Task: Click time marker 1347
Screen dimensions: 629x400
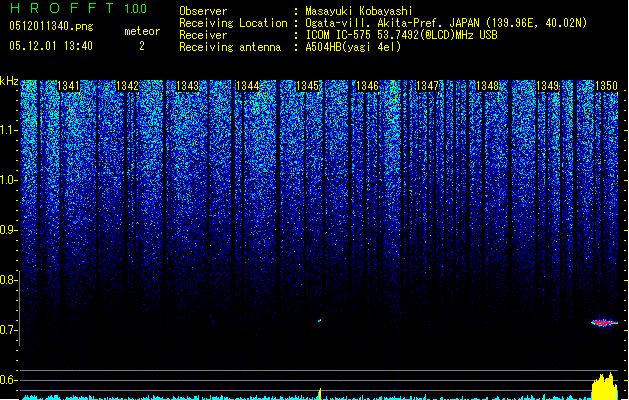Action: coord(428,86)
